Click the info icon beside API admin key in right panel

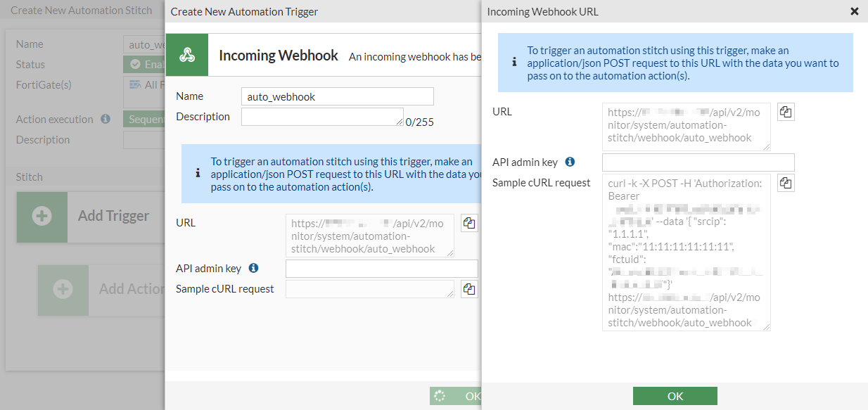click(x=570, y=162)
